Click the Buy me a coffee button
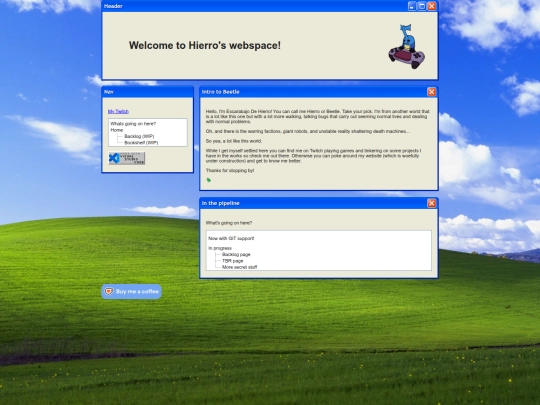Image resolution: width=540 pixels, height=405 pixels. pos(132,291)
